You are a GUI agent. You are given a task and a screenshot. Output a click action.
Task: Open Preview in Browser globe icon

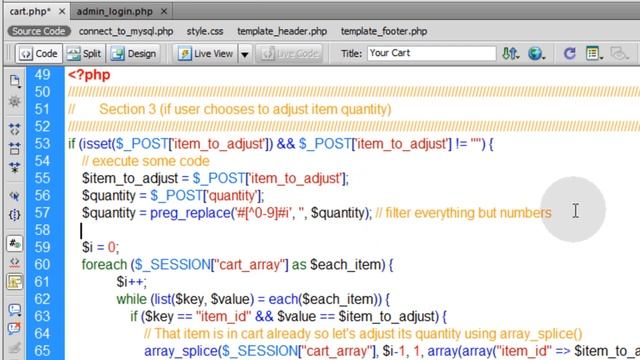536,53
